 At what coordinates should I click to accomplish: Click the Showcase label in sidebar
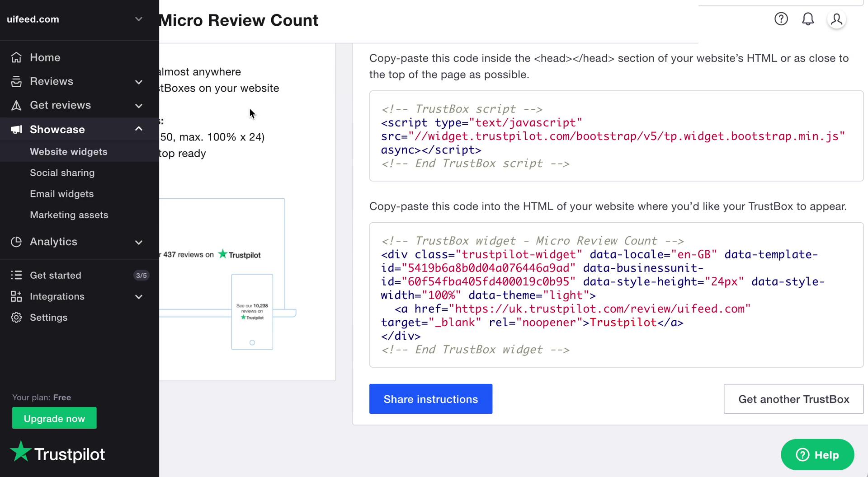[x=57, y=130]
